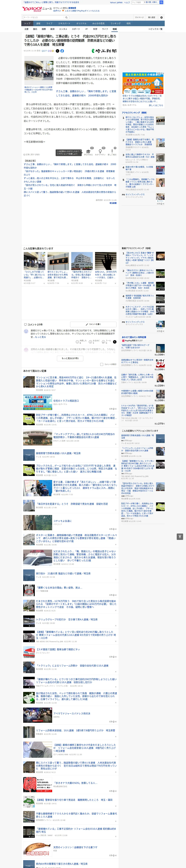Click the 新しい視点 exclamation reaction icon
This screenshot has width=186, height=868.
(x=112, y=151)
